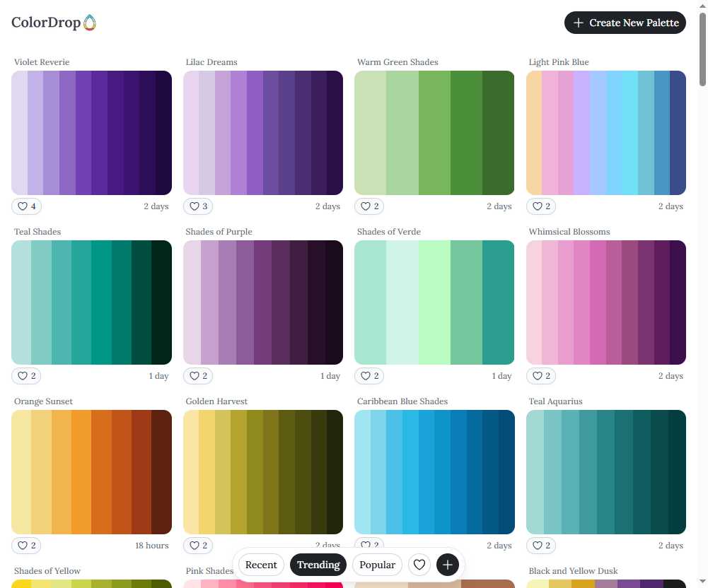Open the Shades of Purple palette thumbnail
Viewport: 708px width, 588px height.
[x=262, y=302]
